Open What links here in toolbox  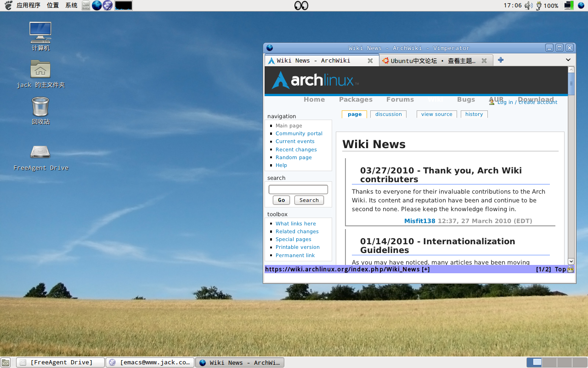[296, 224]
